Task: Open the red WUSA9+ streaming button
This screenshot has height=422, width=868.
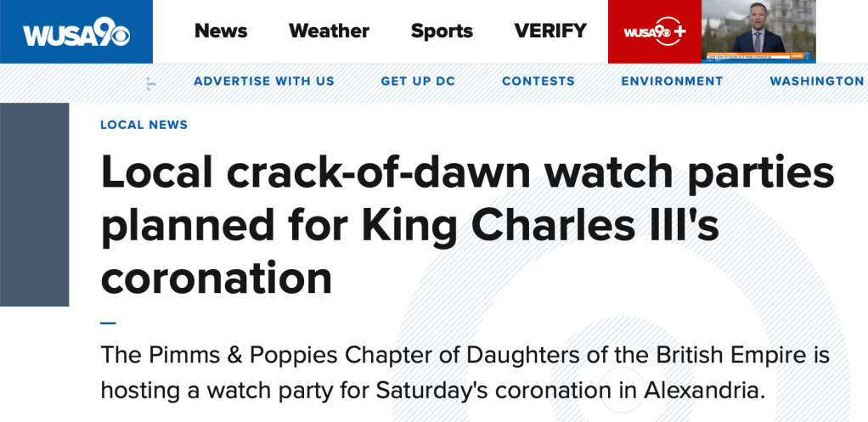Action: coord(654,32)
